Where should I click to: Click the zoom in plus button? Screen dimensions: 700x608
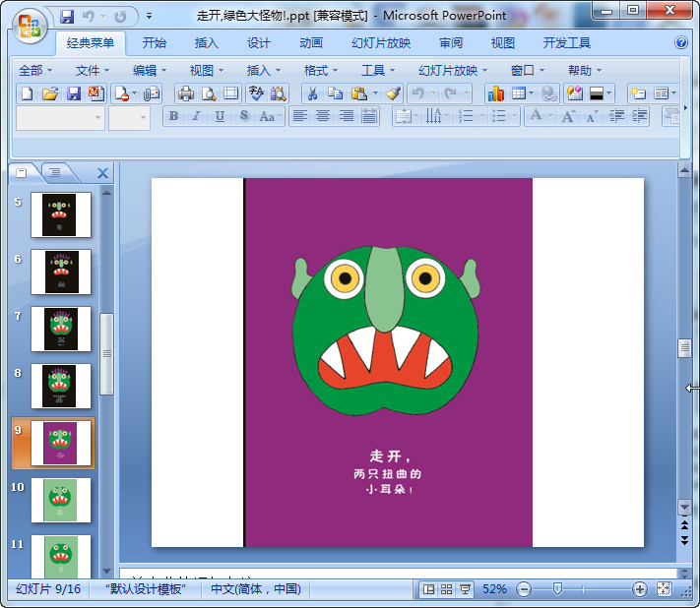pos(639,589)
